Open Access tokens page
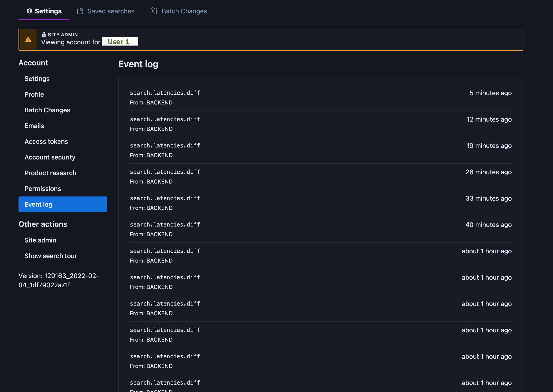Viewport: 553px width, 392px height. [46, 141]
